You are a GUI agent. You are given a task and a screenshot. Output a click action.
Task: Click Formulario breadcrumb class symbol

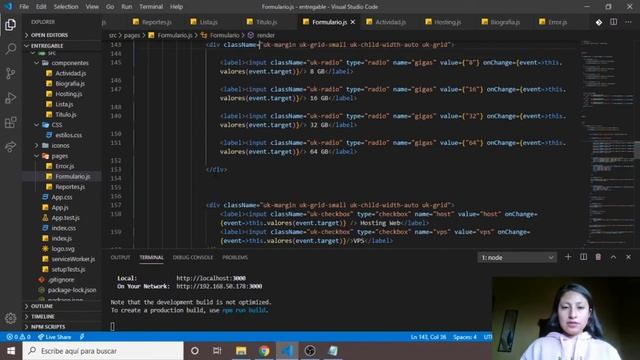(x=220, y=36)
